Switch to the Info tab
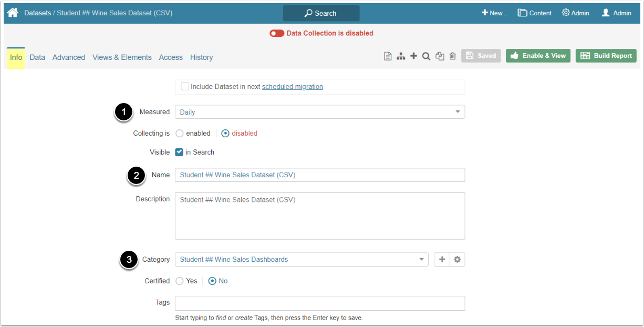This screenshot has height=327, width=644. tap(16, 57)
